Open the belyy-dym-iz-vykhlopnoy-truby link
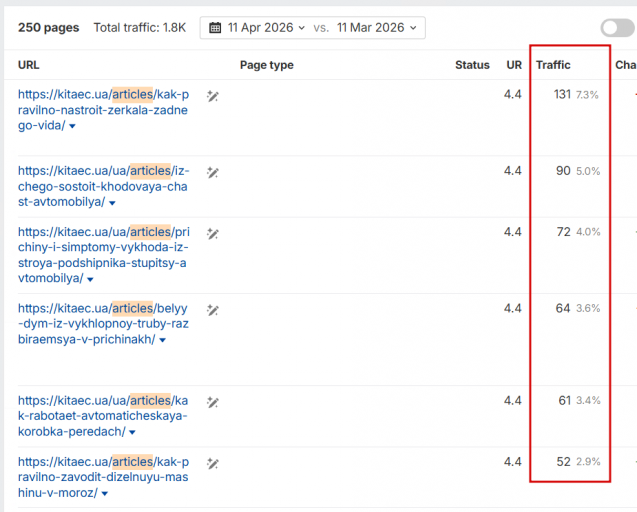 click(103, 323)
